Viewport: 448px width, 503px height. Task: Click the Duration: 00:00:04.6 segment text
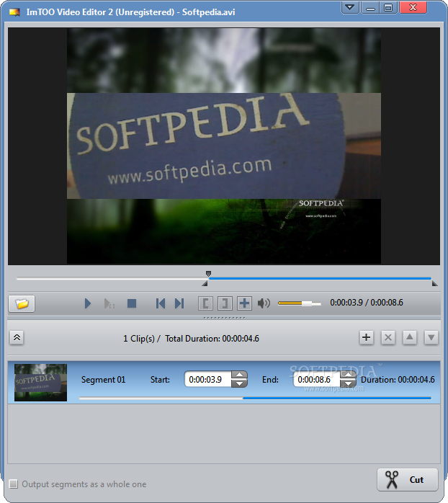point(398,380)
